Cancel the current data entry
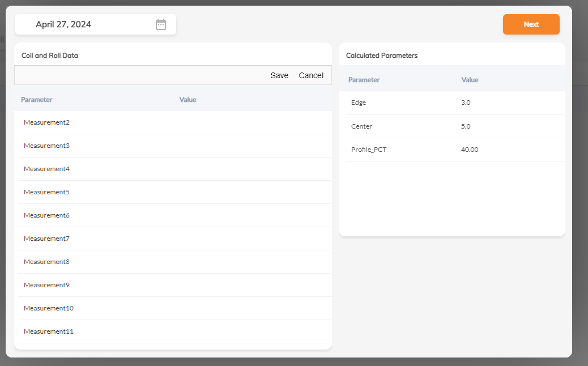The image size is (588, 366). click(311, 75)
